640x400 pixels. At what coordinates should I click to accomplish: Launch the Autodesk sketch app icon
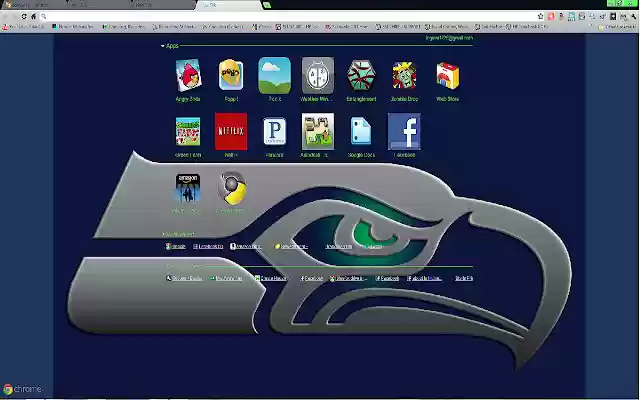(318, 131)
